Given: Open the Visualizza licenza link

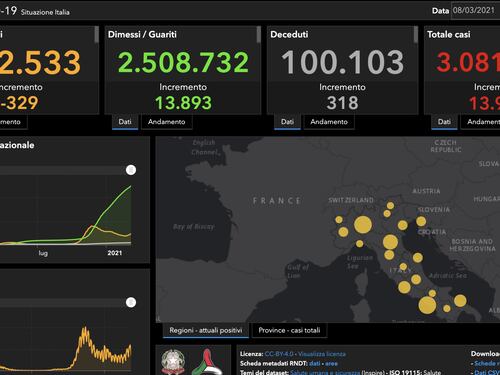Looking at the screenshot, I should [x=322, y=354].
